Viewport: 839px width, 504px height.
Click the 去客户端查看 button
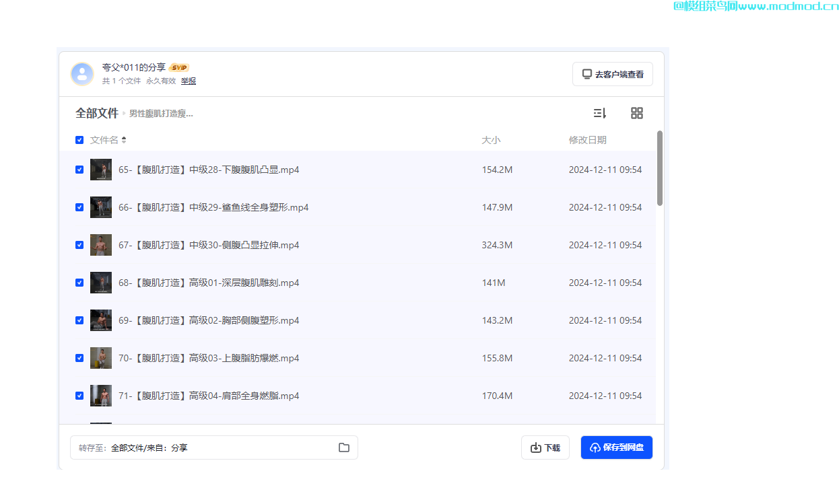tap(613, 74)
